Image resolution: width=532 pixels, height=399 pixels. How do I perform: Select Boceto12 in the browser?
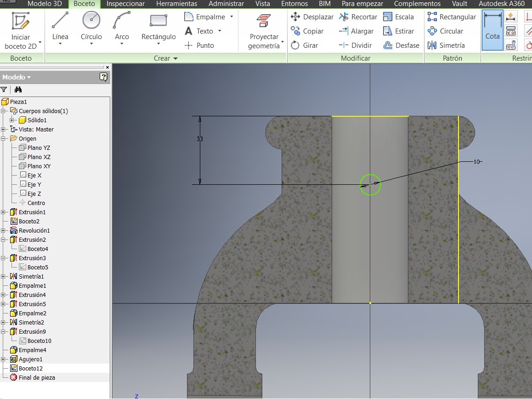pyautogui.click(x=26, y=368)
